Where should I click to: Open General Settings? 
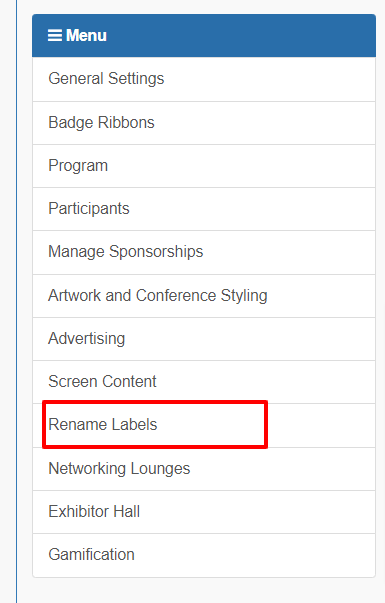coord(204,79)
